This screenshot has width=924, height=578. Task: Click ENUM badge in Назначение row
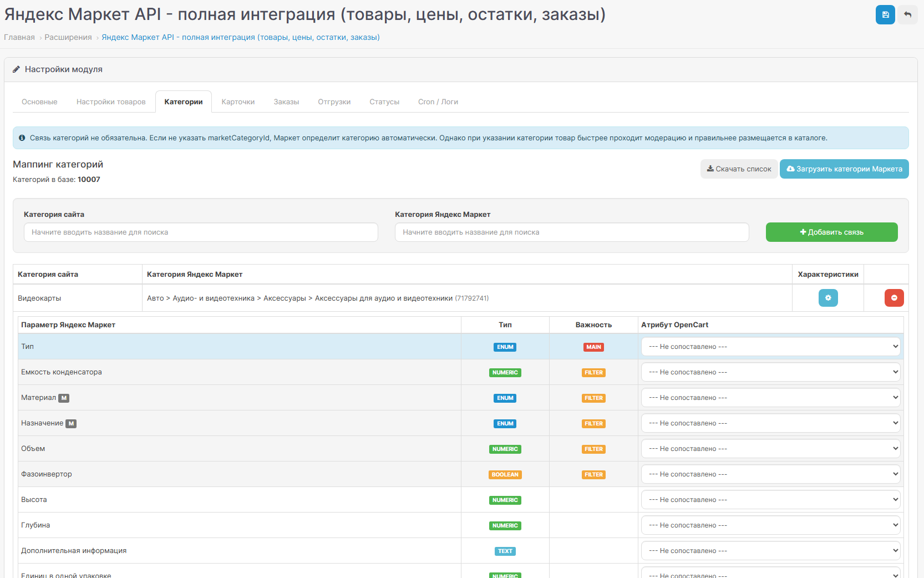click(505, 423)
